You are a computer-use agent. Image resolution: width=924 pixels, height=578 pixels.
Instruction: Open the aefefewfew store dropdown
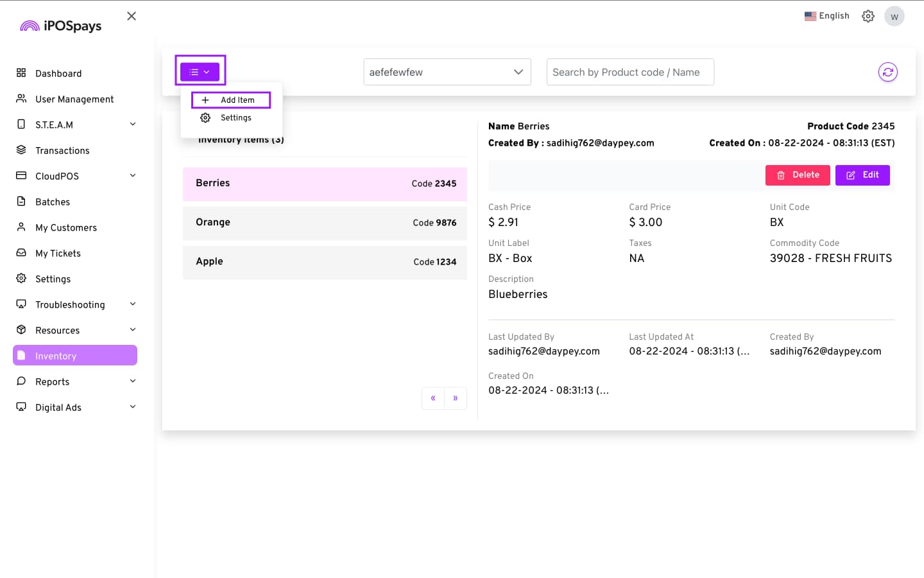click(447, 72)
